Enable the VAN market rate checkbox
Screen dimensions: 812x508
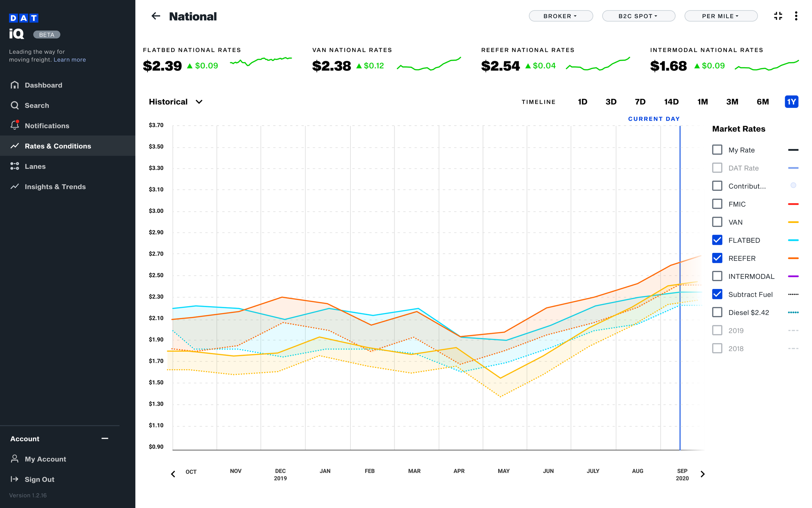717,222
